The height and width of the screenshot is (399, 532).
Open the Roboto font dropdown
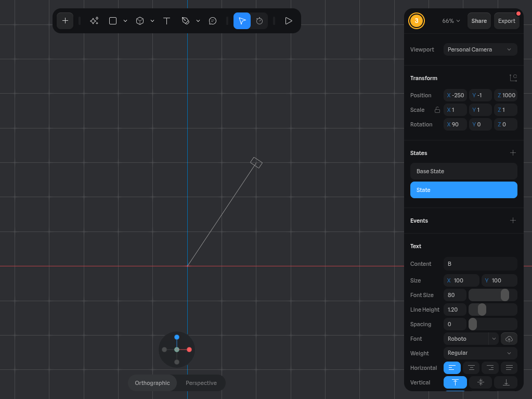tap(471, 339)
